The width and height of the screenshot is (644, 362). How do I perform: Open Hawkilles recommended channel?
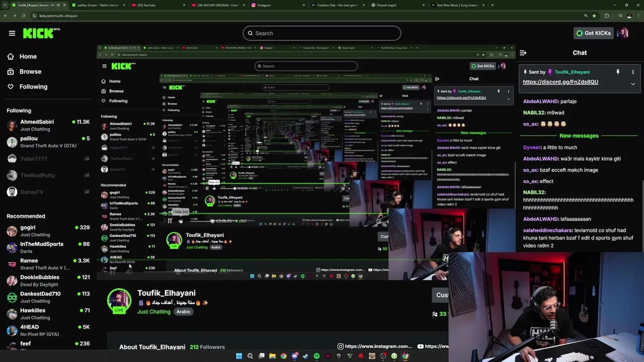pos(49,314)
